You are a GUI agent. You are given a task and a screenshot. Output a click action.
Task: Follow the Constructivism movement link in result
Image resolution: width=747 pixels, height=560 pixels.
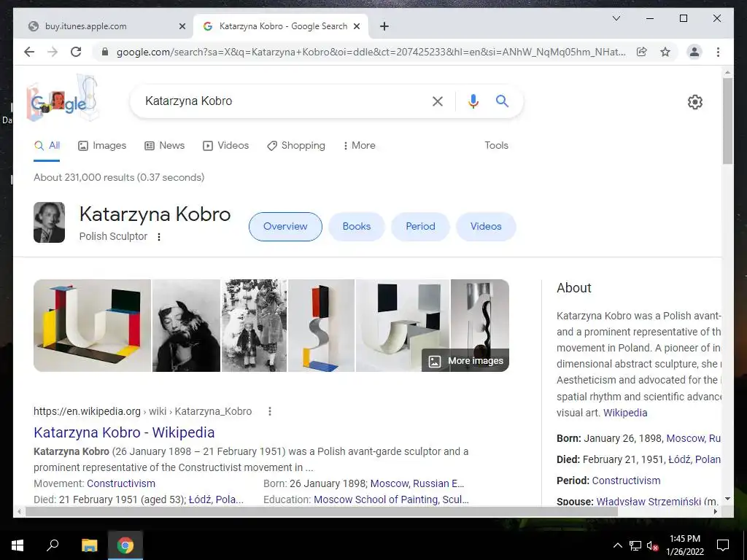coord(121,483)
